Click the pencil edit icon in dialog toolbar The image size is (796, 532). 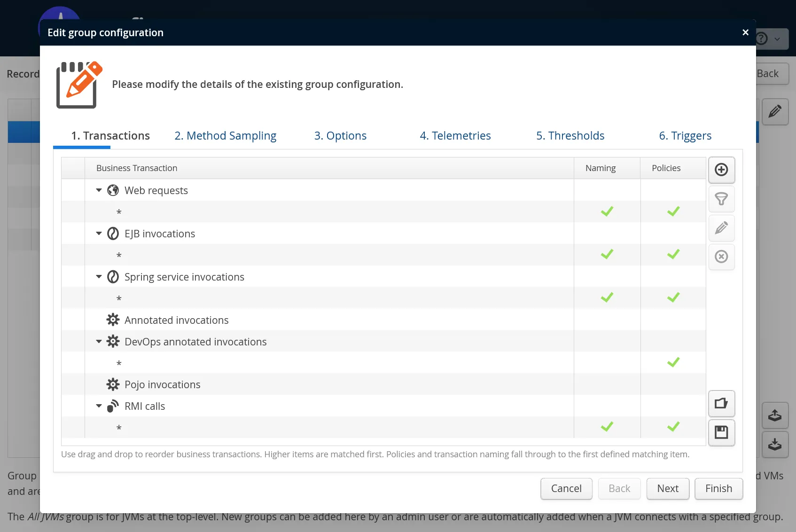[721, 228]
